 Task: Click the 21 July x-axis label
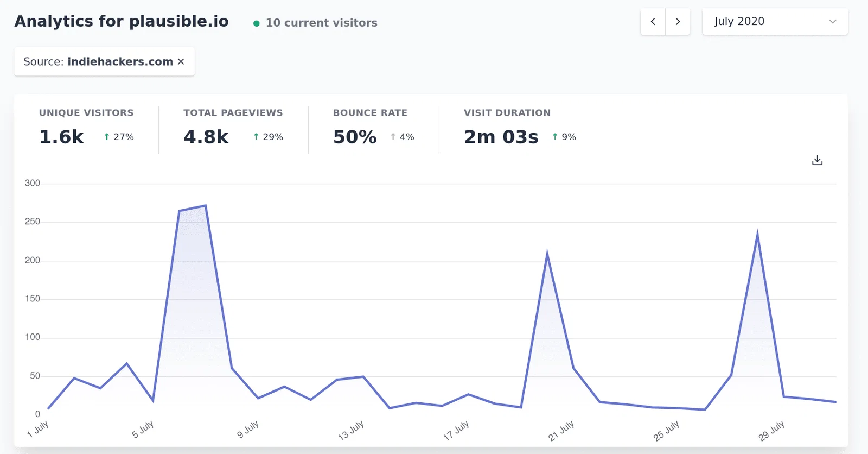click(x=561, y=430)
